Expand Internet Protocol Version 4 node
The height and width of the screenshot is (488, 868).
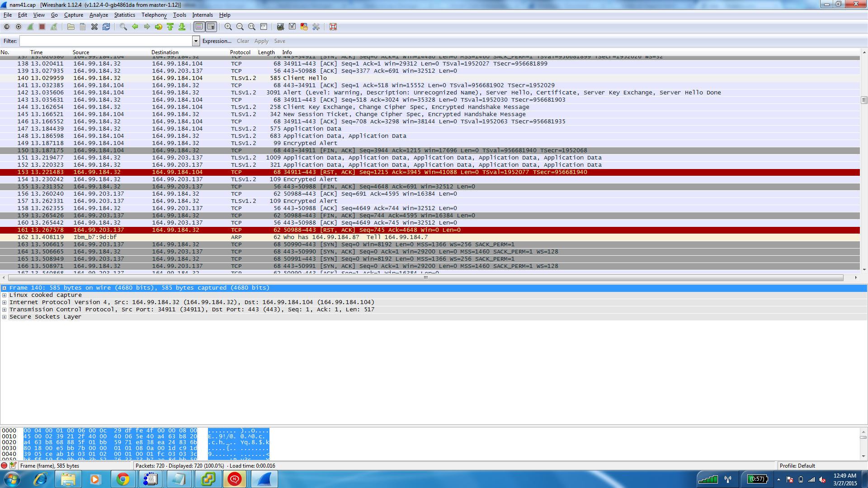tap(4, 302)
